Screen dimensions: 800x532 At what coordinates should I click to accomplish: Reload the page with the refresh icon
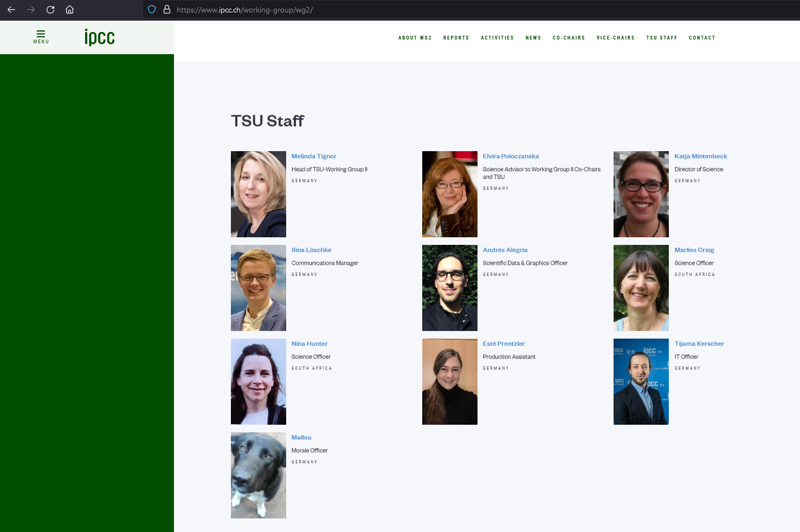50,9
